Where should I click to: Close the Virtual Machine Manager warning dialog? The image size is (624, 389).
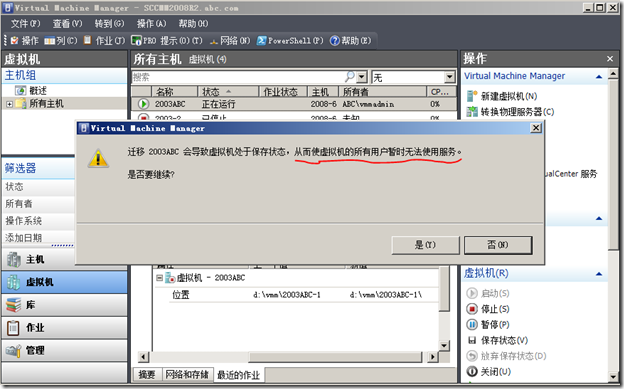(536, 128)
